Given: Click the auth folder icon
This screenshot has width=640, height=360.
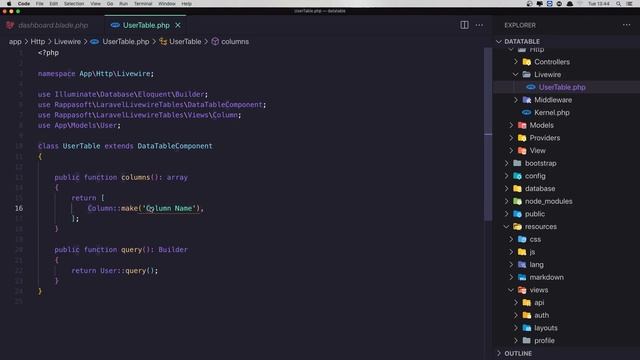Looking at the screenshot, I should [527, 315].
